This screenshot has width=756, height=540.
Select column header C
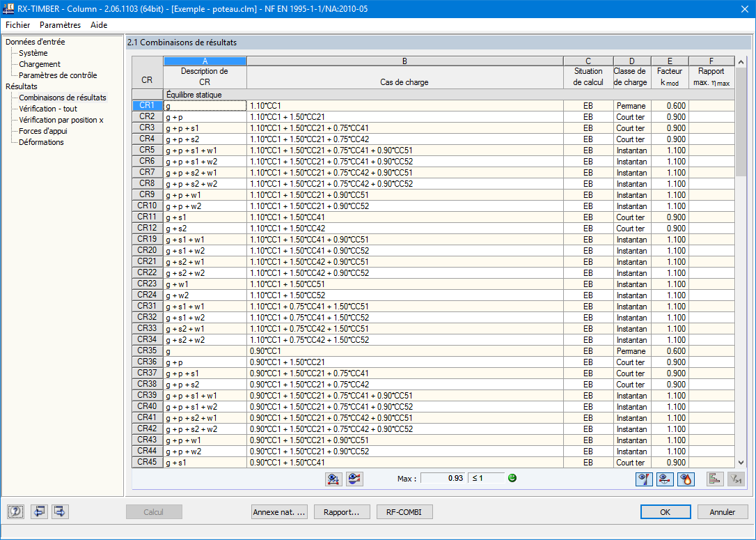588,61
